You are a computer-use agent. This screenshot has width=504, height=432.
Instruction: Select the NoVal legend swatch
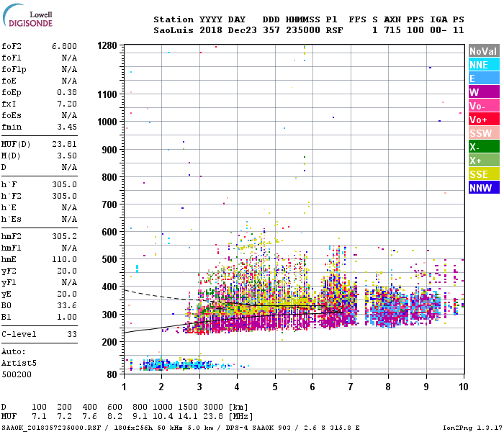(484, 51)
